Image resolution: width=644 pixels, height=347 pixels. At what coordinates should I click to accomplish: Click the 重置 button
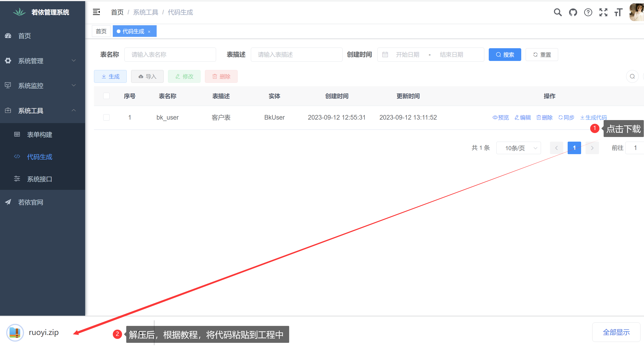click(541, 54)
